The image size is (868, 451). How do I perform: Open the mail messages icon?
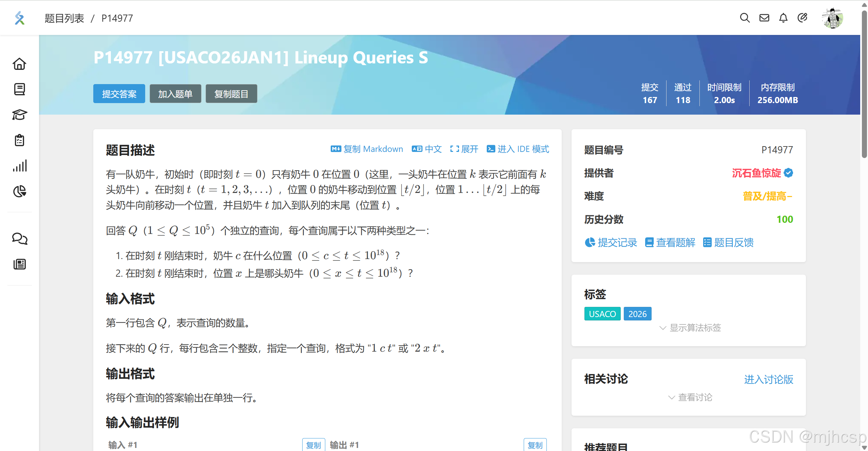764,18
